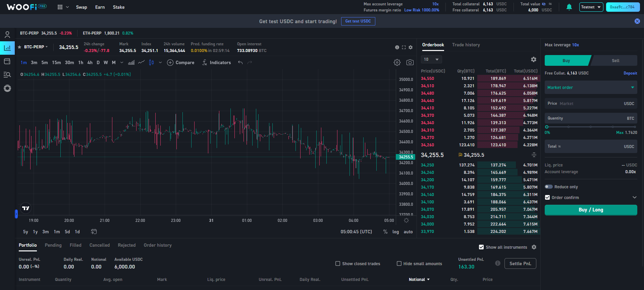Open the orderbook depth dropdown showing 10

tap(431, 59)
